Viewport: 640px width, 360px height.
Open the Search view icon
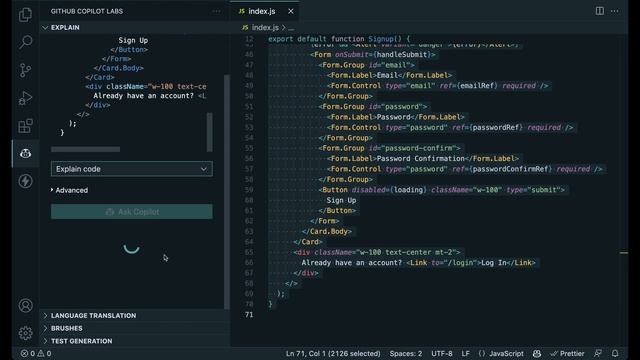(25, 42)
